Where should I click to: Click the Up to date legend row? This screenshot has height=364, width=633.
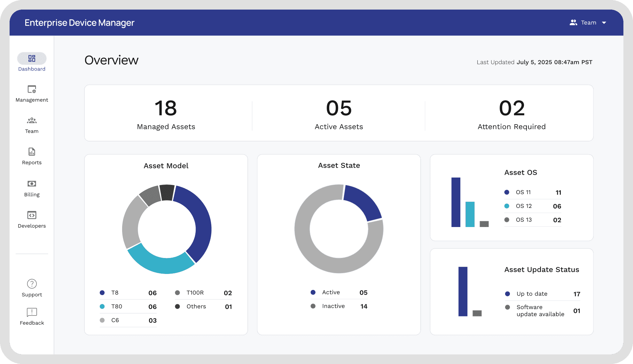click(x=532, y=294)
